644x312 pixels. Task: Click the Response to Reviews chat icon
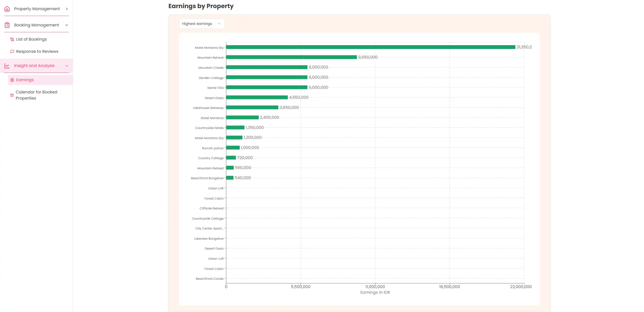point(12,52)
